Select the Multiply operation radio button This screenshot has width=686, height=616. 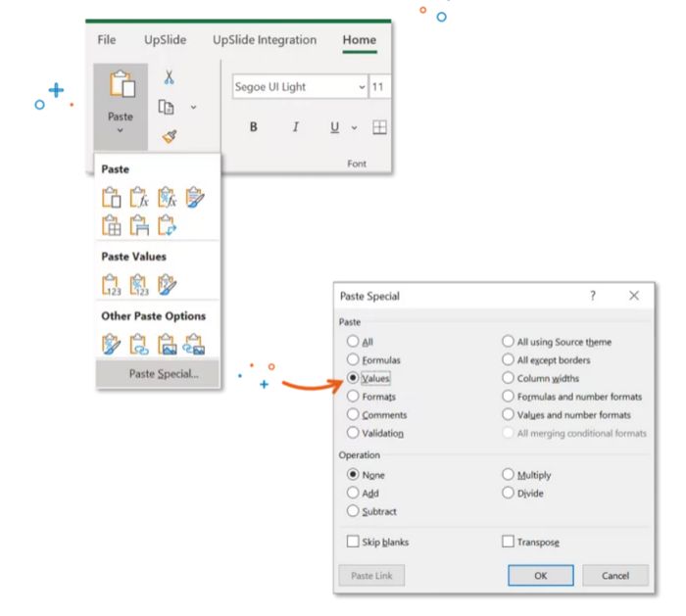(x=508, y=474)
